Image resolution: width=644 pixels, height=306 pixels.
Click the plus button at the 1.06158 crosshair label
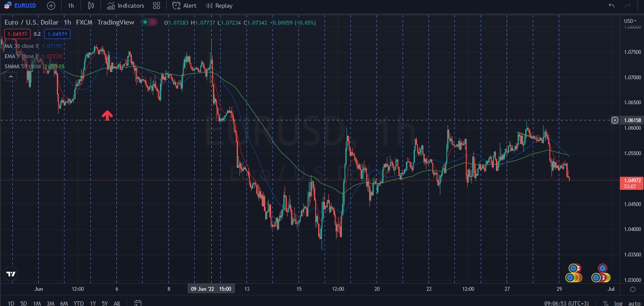(x=615, y=120)
